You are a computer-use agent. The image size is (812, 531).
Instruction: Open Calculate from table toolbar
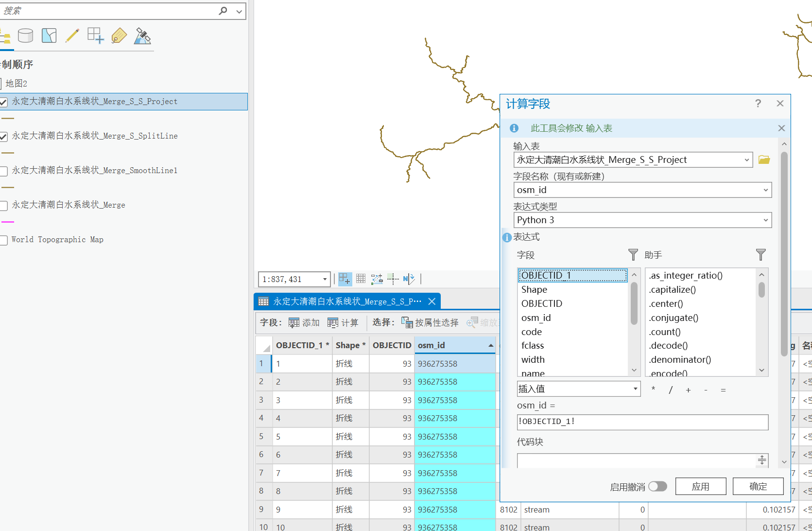tap(343, 322)
